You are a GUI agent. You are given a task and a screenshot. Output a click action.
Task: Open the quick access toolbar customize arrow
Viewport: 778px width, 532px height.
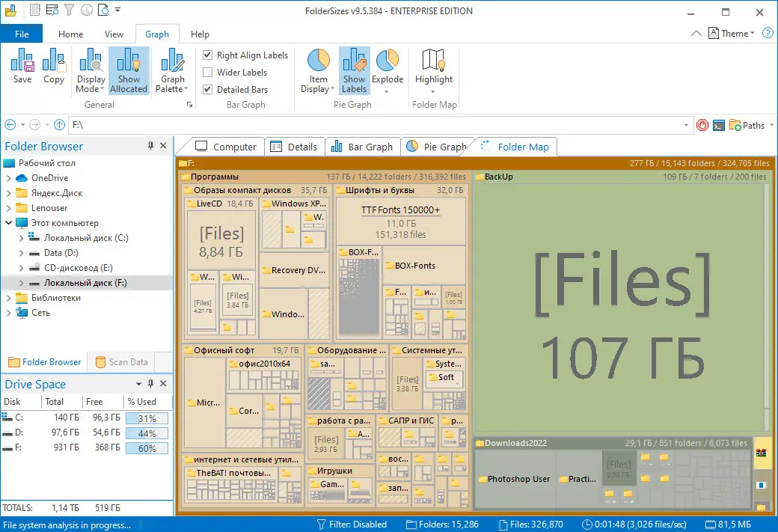[117, 10]
